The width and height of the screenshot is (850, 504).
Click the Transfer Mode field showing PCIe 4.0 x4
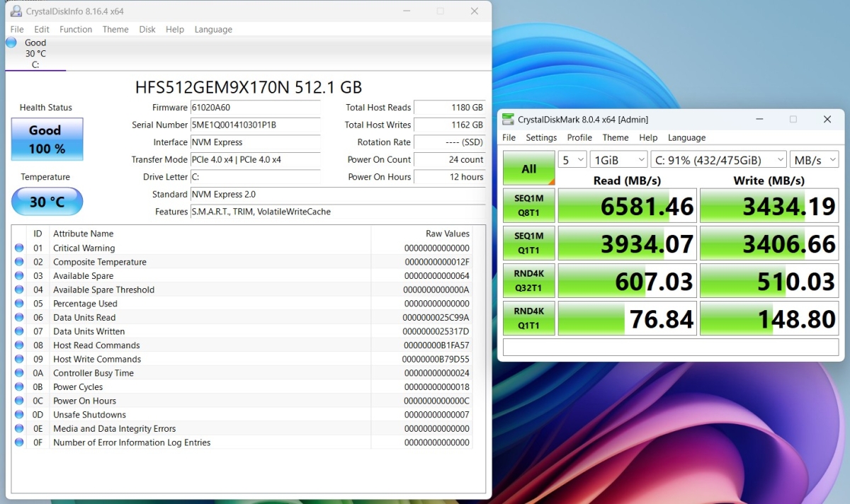pyautogui.click(x=255, y=160)
